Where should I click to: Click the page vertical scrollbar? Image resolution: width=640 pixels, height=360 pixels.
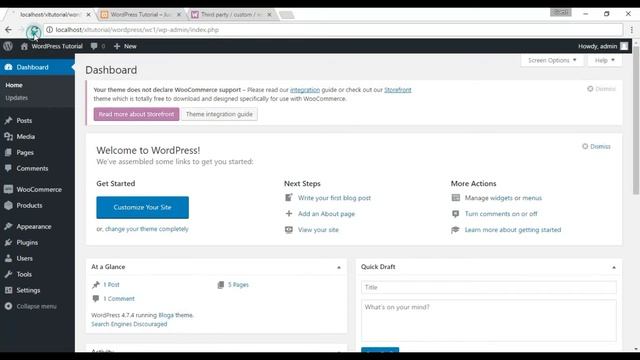[636, 120]
